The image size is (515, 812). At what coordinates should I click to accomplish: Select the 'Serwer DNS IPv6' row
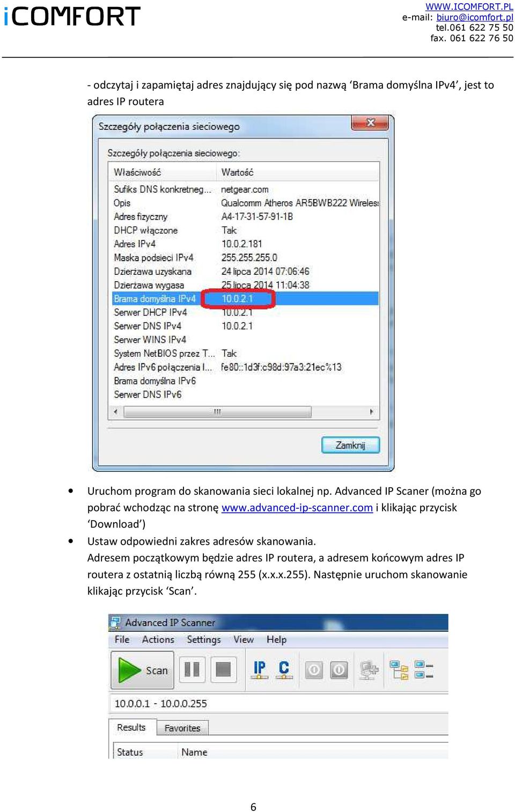coord(244,394)
